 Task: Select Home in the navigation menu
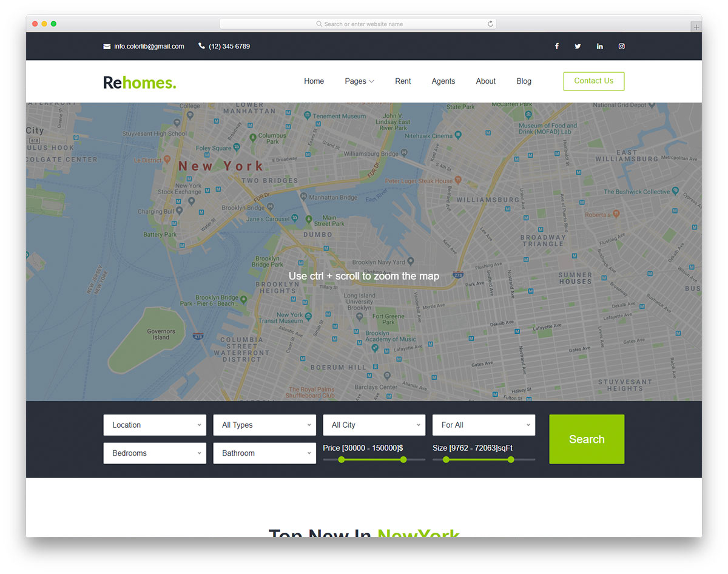pyautogui.click(x=314, y=81)
